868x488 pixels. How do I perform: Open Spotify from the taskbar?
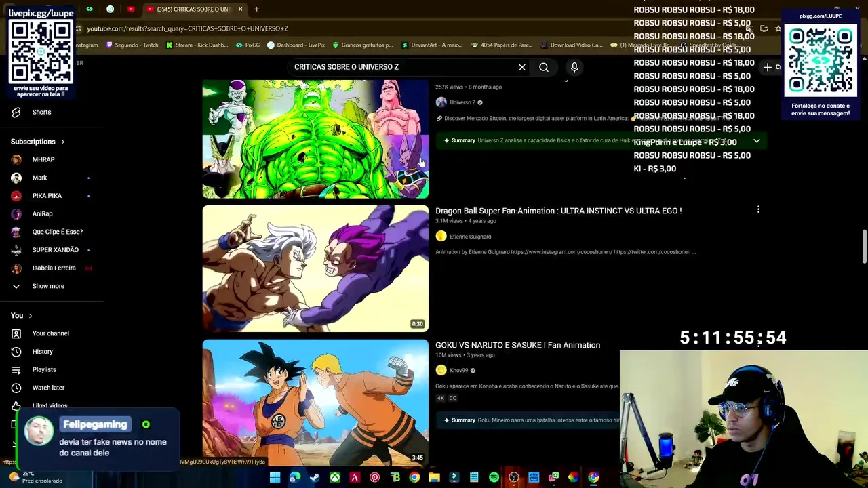click(494, 477)
